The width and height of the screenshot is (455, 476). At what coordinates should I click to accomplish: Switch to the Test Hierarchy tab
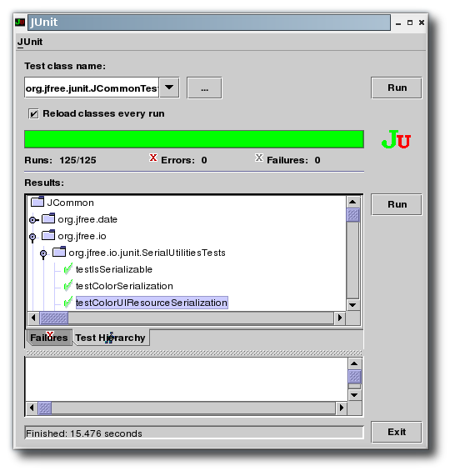[111, 338]
